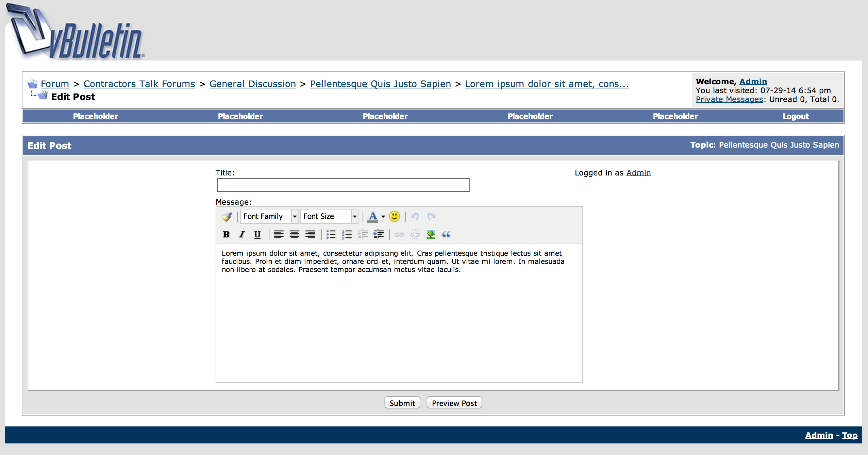The image size is (868, 455).
Task: Align text to the right
Action: [x=310, y=234]
